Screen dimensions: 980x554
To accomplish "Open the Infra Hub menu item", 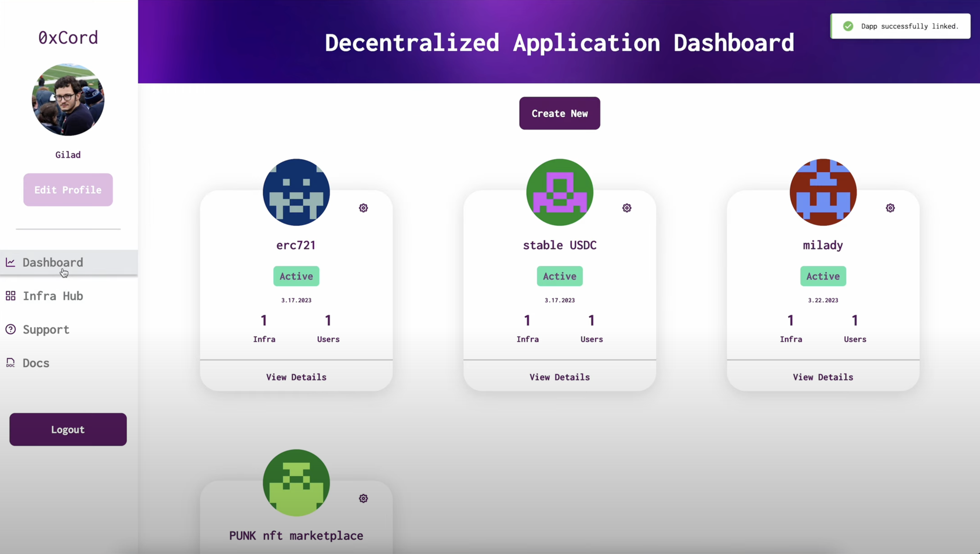I will pyautogui.click(x=53, y=296).
